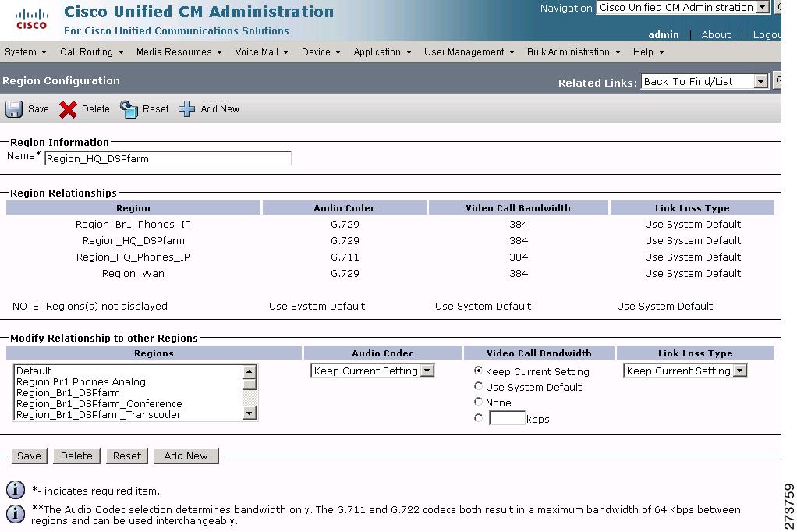
Task: Click the Reset label in top toolbar
Action: (155, 109)
